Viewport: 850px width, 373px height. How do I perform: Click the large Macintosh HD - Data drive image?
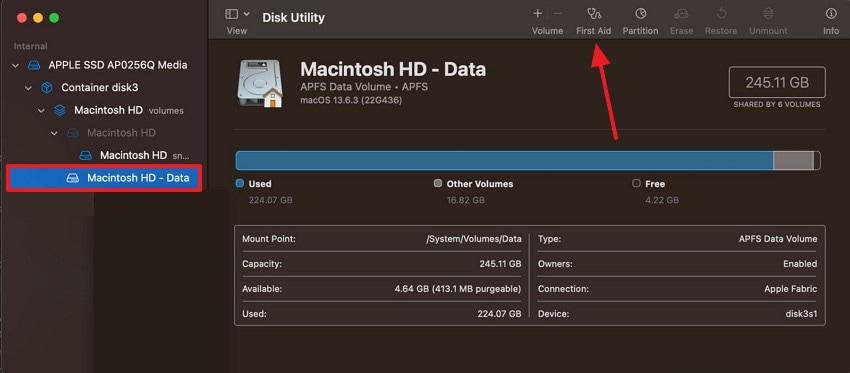[260, 83]
